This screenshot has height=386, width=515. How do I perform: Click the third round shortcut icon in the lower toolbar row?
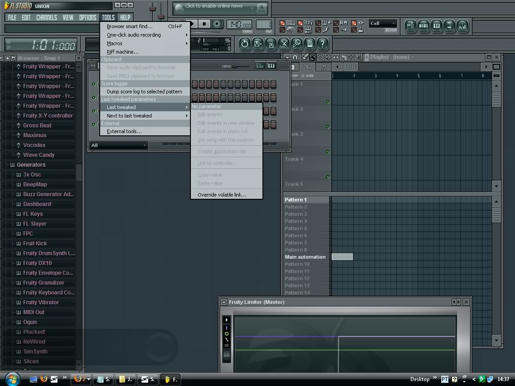point(270,43)
